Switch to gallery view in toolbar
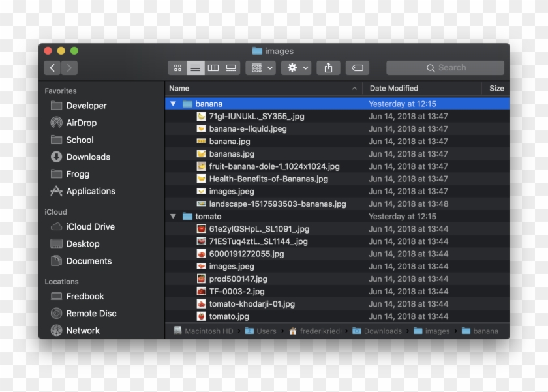548x392 pixels. tap(230, 68)
